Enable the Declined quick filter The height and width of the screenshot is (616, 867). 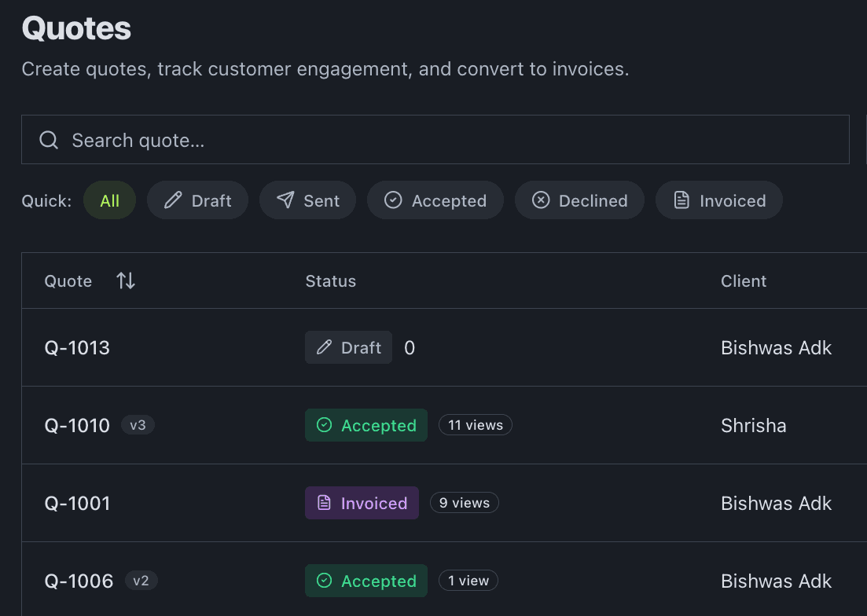click(579, 200)
